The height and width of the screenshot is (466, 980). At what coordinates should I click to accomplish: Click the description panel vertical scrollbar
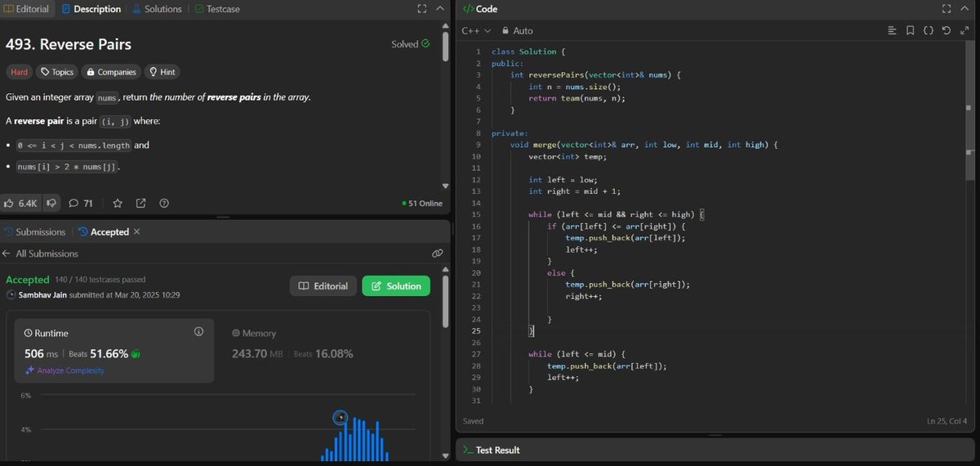(x=445, y=46)
